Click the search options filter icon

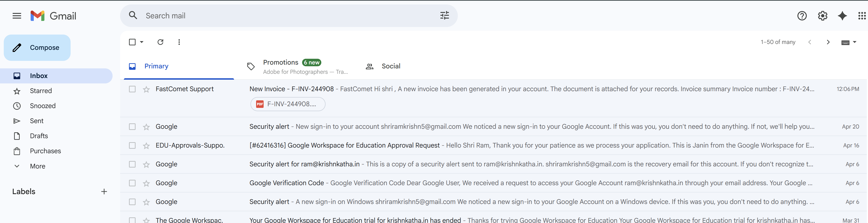click(444, 16)
